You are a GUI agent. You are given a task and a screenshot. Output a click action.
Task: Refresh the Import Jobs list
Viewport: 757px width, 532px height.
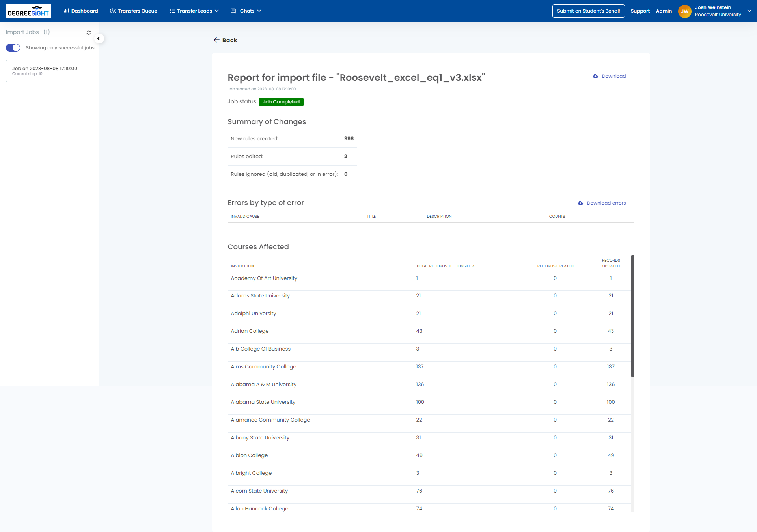click(x=89, y=33)
